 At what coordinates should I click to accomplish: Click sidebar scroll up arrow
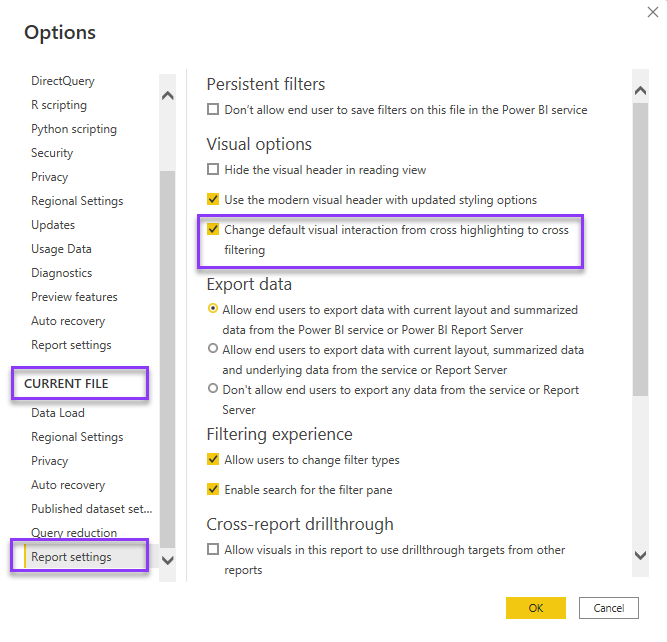168,95
